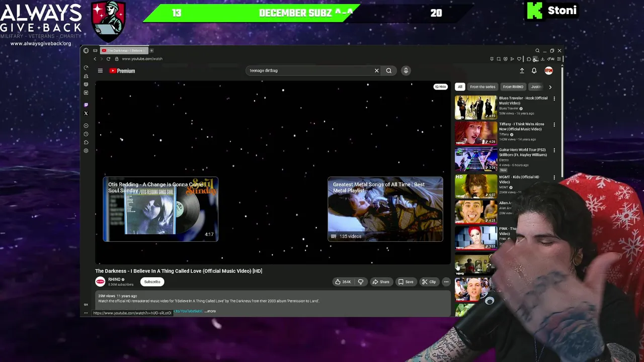Hide the end screen suggestions
644x362 pixels.
440,87
